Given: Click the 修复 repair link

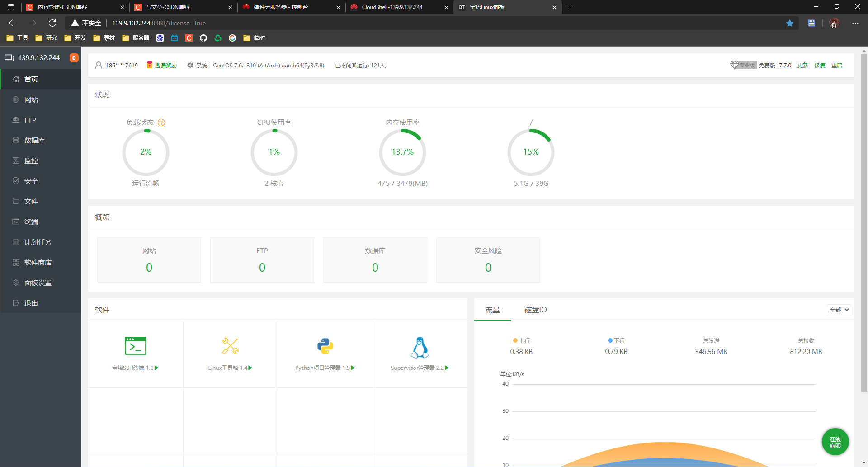Looking at the screenshot, I should pyautogui.click(x=820, y=65).
